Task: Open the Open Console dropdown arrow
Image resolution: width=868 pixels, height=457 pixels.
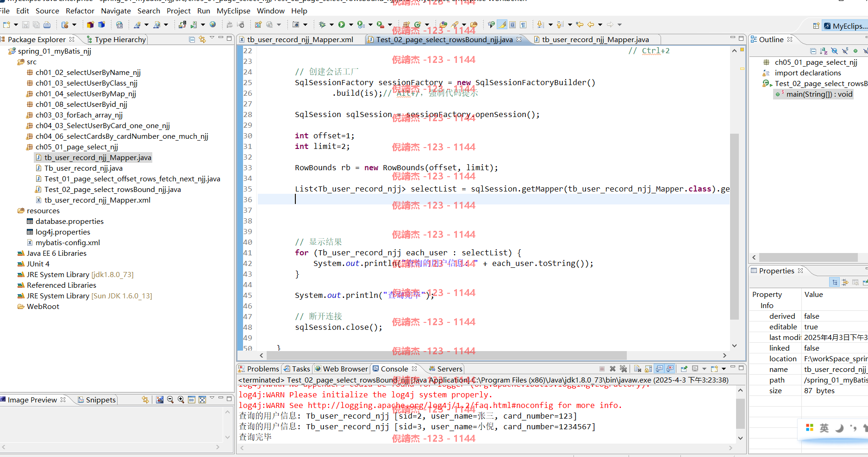Action: point(724,369)
